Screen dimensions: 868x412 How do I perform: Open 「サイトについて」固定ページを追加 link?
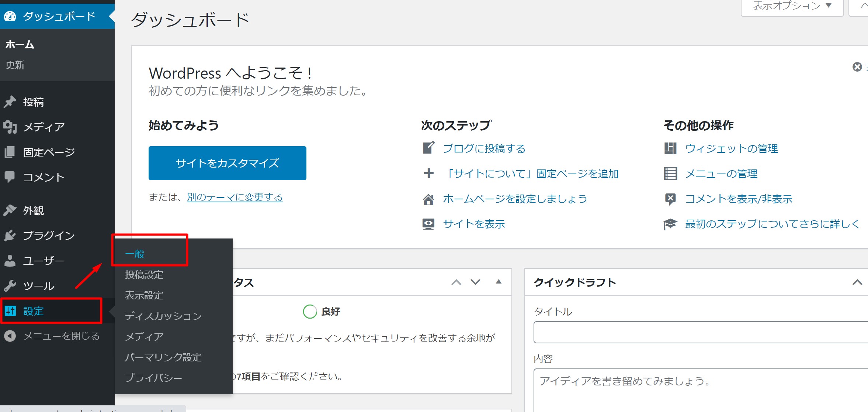[x=531, y=174]
